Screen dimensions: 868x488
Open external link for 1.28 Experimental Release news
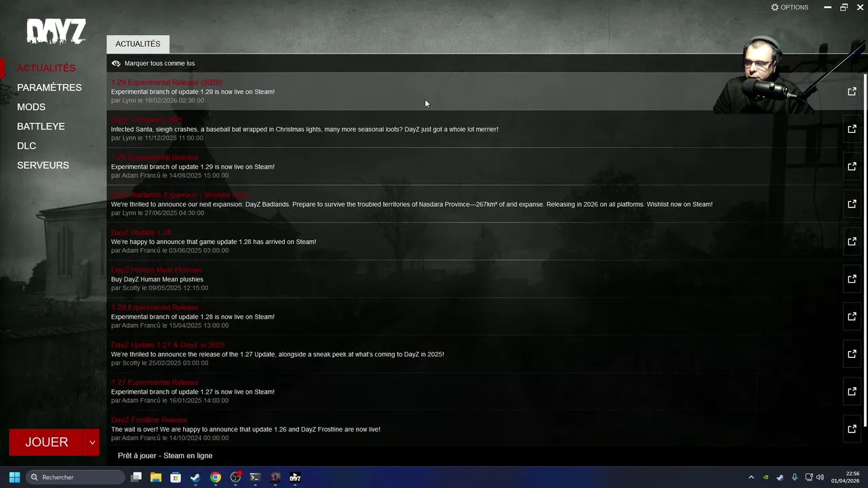pyautogui.click(x=852, y=316)
